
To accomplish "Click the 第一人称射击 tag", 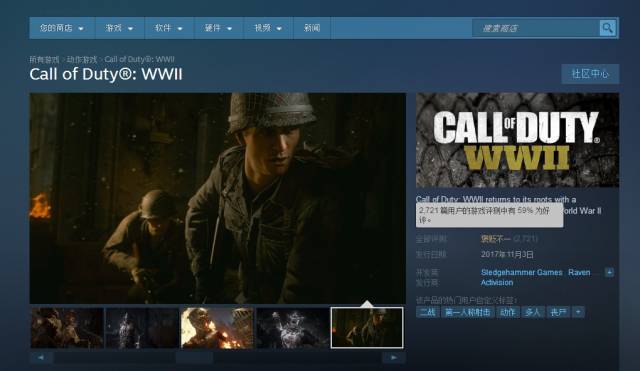I will coord(467,312).
